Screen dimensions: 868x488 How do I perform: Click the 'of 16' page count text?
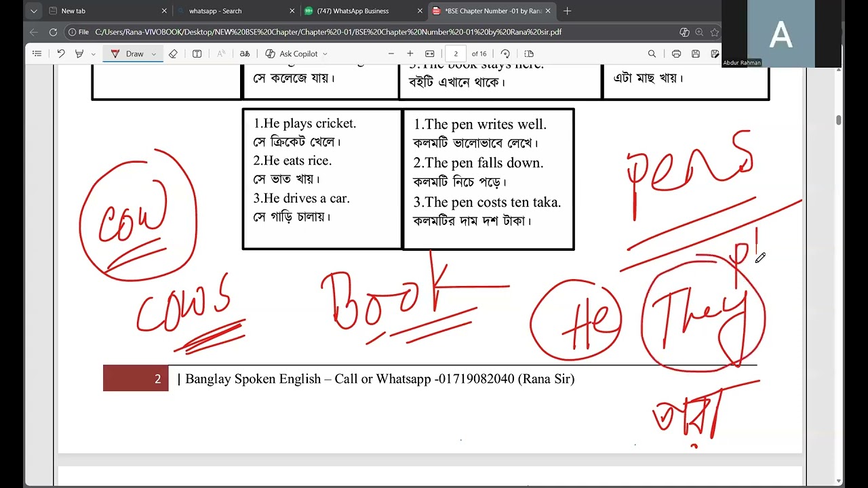point(479,54)
